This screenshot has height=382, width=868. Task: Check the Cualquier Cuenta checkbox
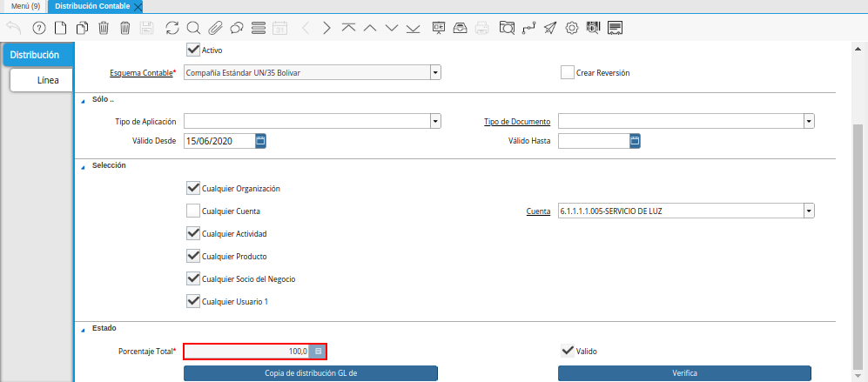pyautogui.click(x=193, y=211)
